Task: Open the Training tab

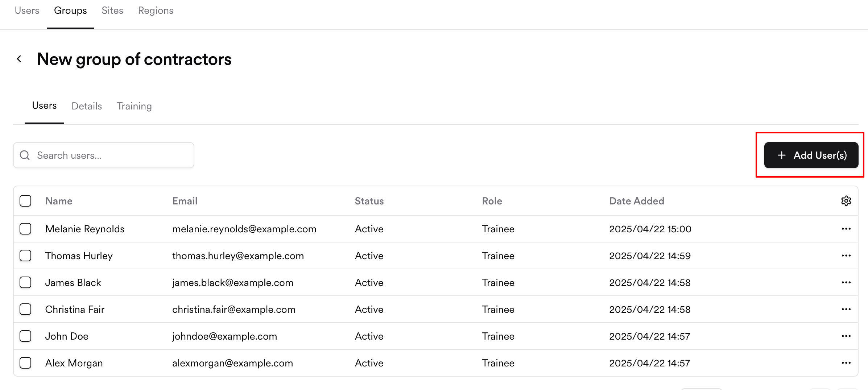Action: 134,106
